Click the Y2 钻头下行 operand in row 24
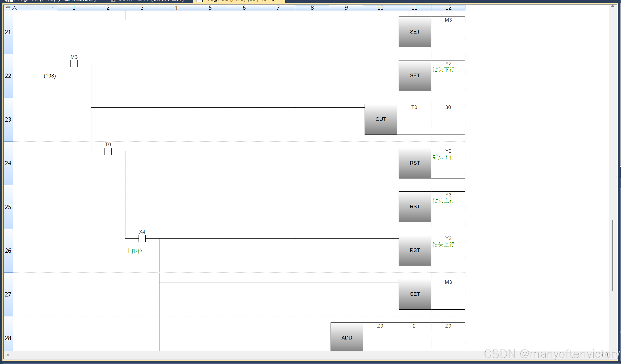 point(443,154)
